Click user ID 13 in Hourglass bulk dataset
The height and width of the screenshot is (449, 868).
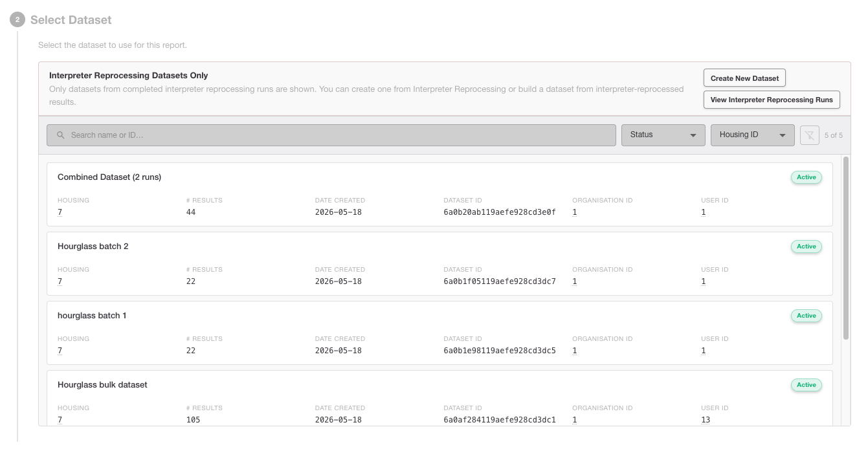coord(706,420)
